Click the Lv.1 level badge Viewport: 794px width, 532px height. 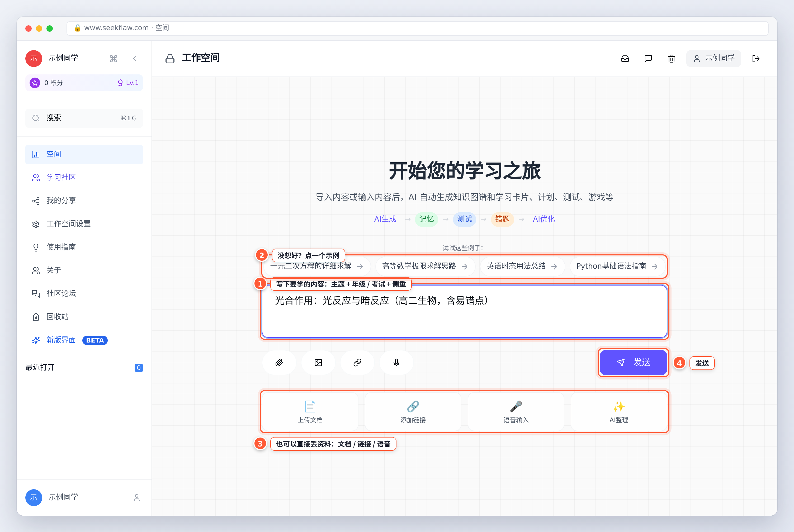128,83
